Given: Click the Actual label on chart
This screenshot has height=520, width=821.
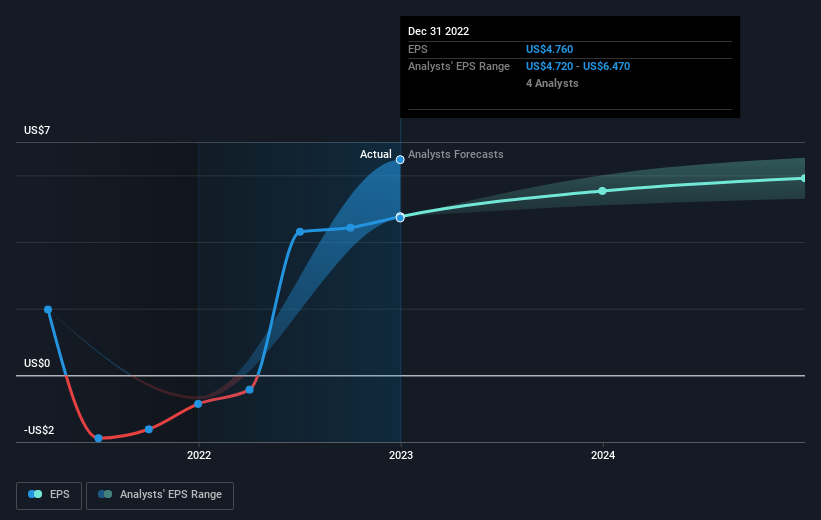Looking at the screenshot, I should point(375,154).
